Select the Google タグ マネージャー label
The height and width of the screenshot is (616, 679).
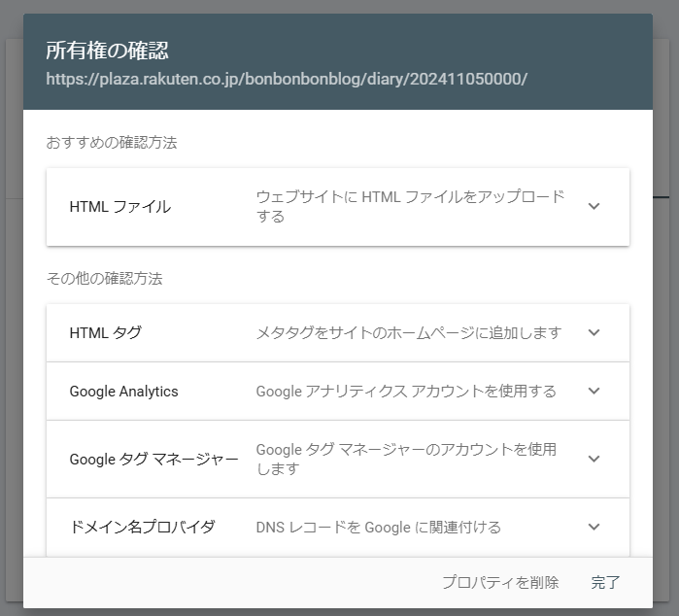[x=153, y=459]
